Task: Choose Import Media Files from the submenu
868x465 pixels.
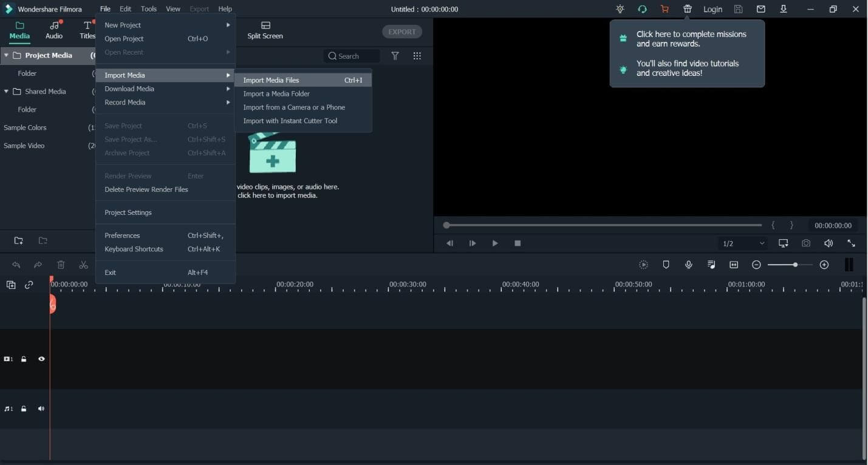Action: (x=303, y=80)
